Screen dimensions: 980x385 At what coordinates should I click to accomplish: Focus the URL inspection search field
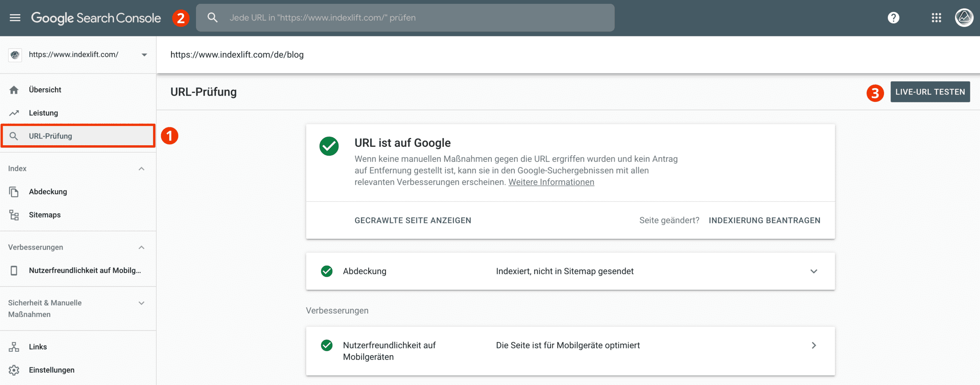point(405,18)
